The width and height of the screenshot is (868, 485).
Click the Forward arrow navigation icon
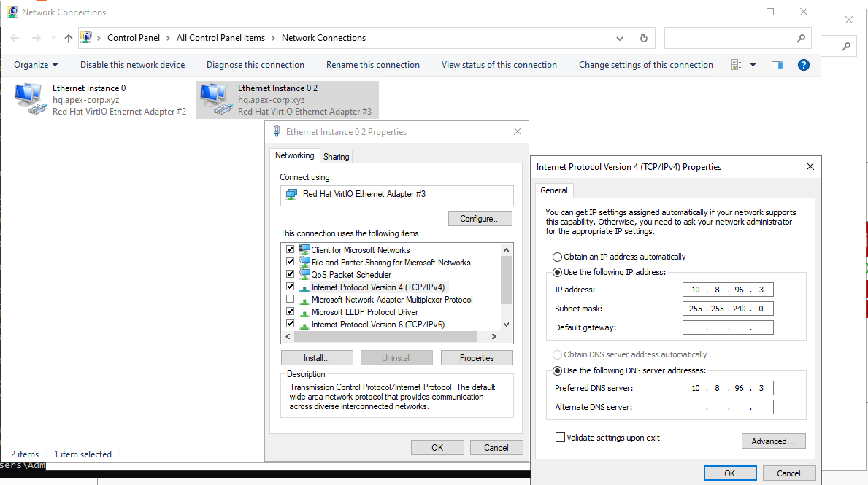click(x=36, y=38)
